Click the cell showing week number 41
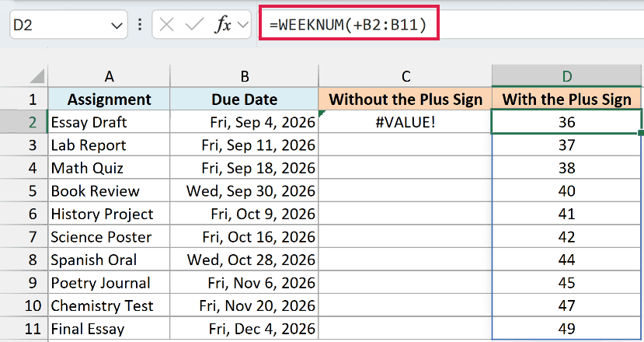 point(566,215)
